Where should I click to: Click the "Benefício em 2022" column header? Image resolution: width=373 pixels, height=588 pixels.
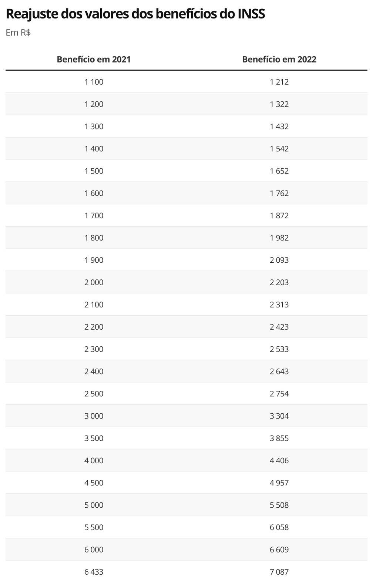click(x=279, y=60)
